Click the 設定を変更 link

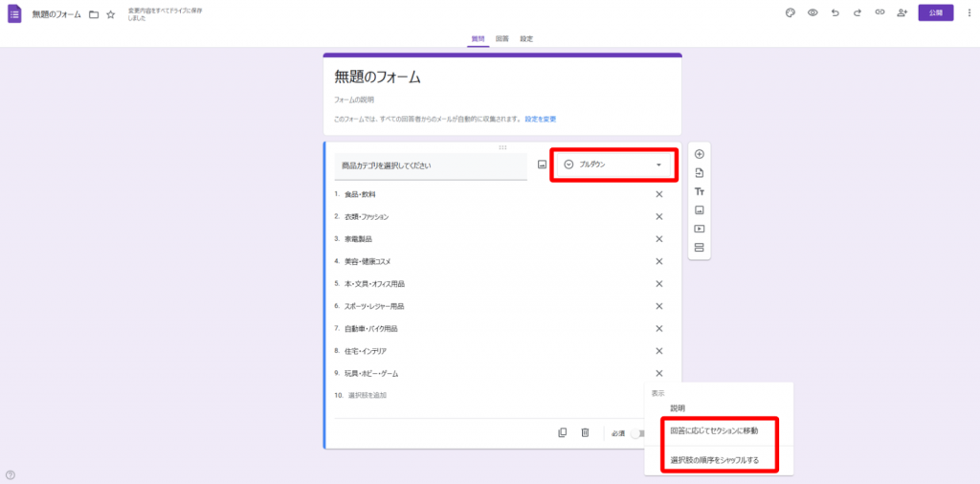coord(540,120)
